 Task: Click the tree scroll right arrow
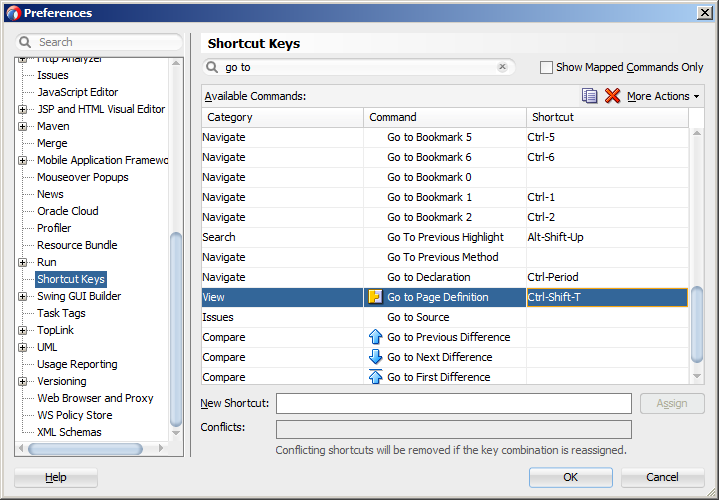[160, 448]
